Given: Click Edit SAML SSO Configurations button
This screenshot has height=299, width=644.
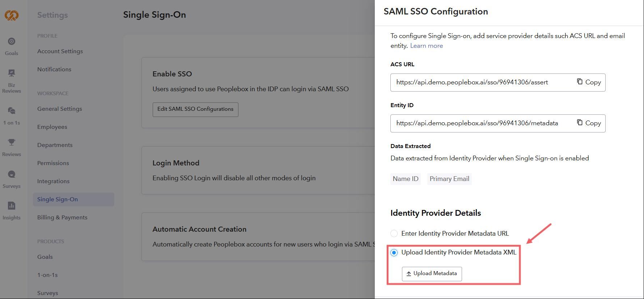Looking at the screenshot, I should click(x=195, y=109).
